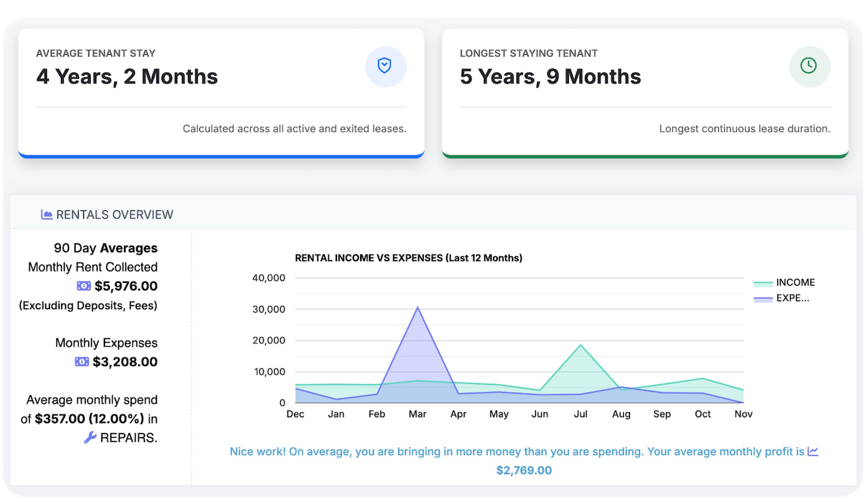
Task: Select the RENTALS OVERVIEW section header
Action: pos(115,214)
